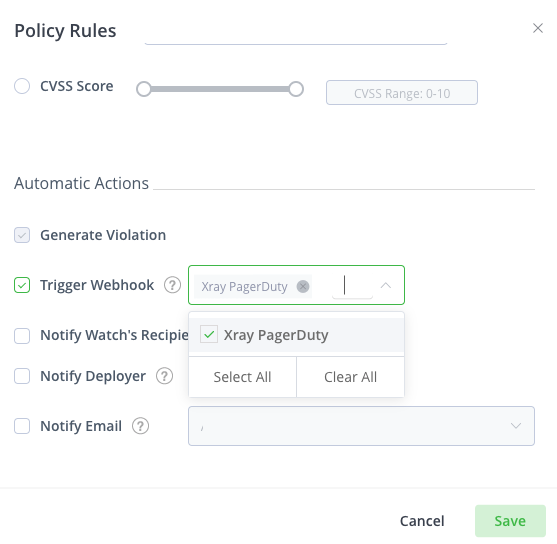Image resolution: width=557 pixels, height=544 pixels.
Task: Tick the Notify Email checkbox
Action: pyautogui.click(x=22, y=426)
